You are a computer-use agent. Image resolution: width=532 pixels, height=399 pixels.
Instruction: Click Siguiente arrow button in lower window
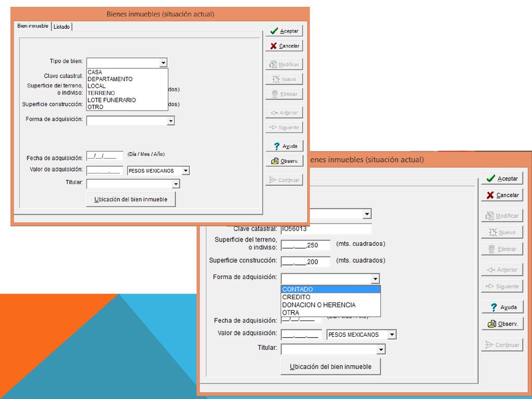(x=502, y=286)
